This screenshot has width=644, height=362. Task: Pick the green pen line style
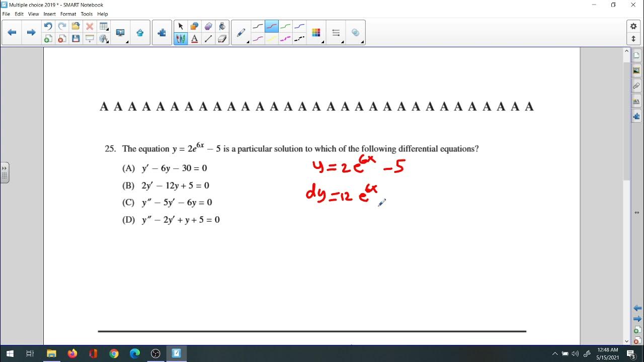pos(285,26)
